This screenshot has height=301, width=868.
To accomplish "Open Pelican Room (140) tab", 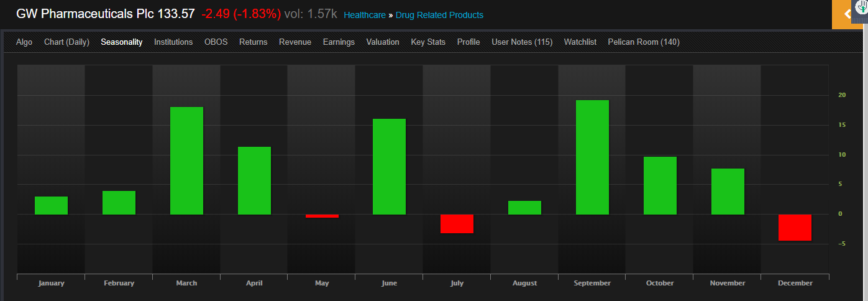I will click(x=644, y=42).
